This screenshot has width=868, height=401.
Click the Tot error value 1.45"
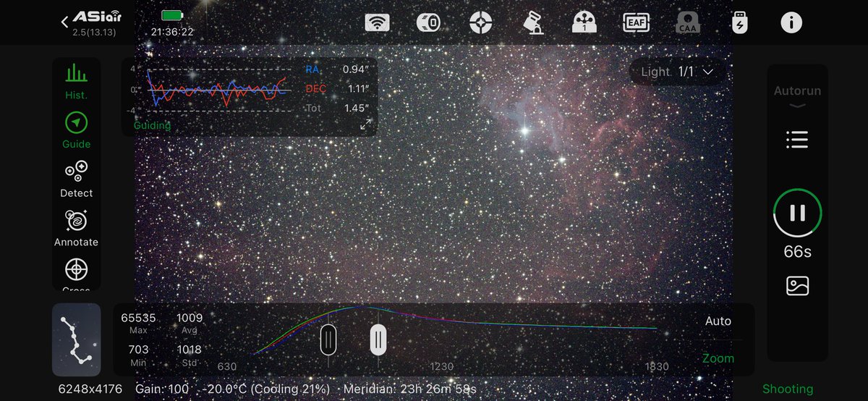pos(356,108)
